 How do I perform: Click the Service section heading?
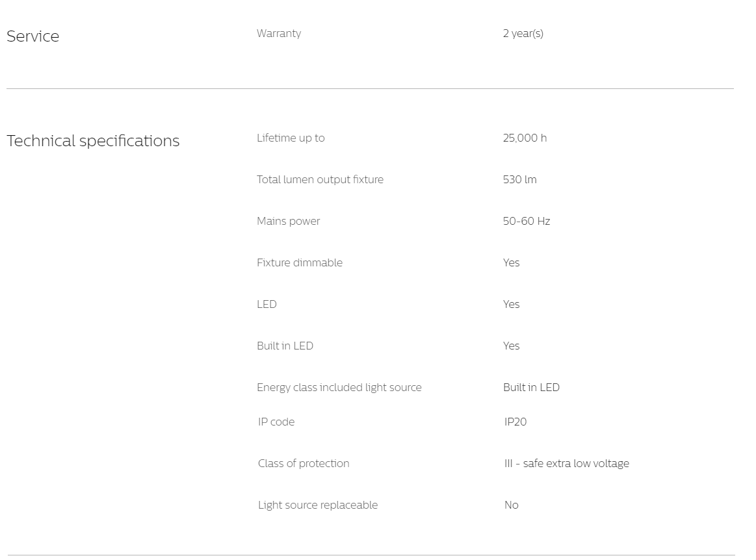(x=33, y=36)
